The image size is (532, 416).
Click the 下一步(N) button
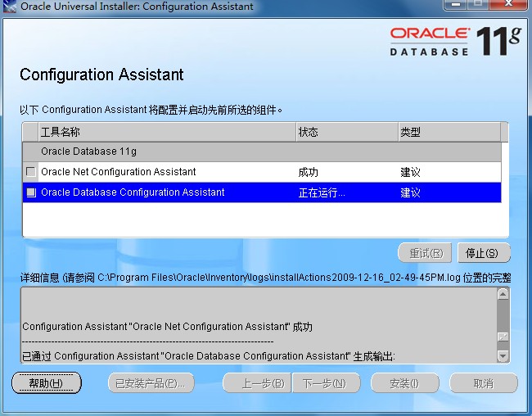tap(325, 383)
